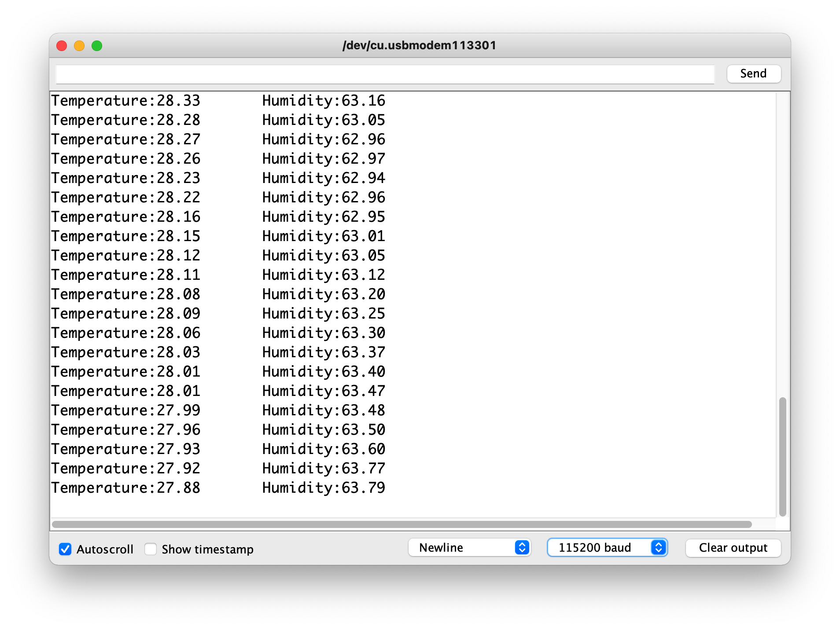Click the serial message input field
Image resolution: width=840 pixels, height=630 pixels.
385,74
